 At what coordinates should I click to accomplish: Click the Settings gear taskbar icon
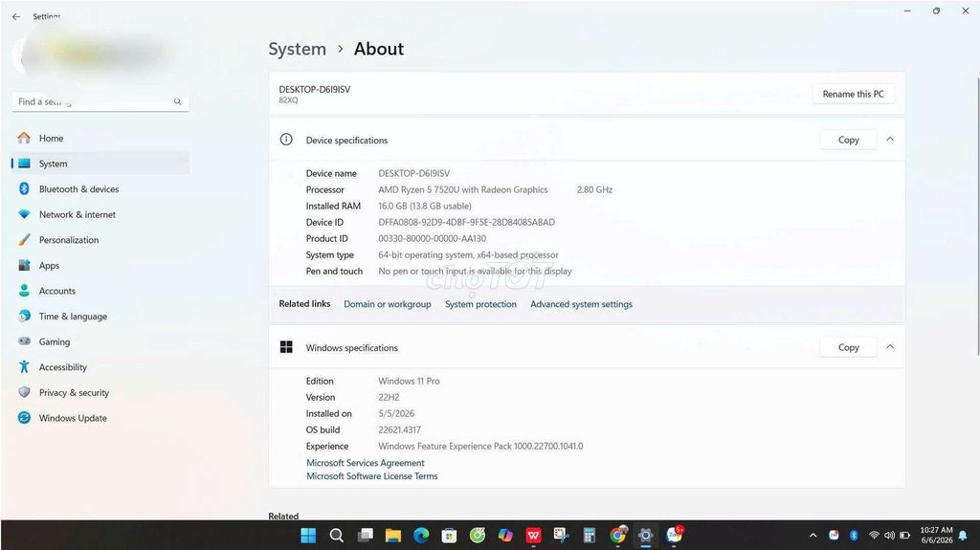click(646, 536)
